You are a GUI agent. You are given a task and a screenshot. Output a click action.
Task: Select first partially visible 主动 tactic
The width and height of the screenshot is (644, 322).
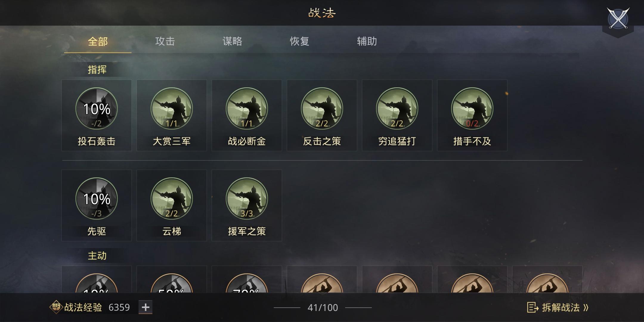point(97,283)
